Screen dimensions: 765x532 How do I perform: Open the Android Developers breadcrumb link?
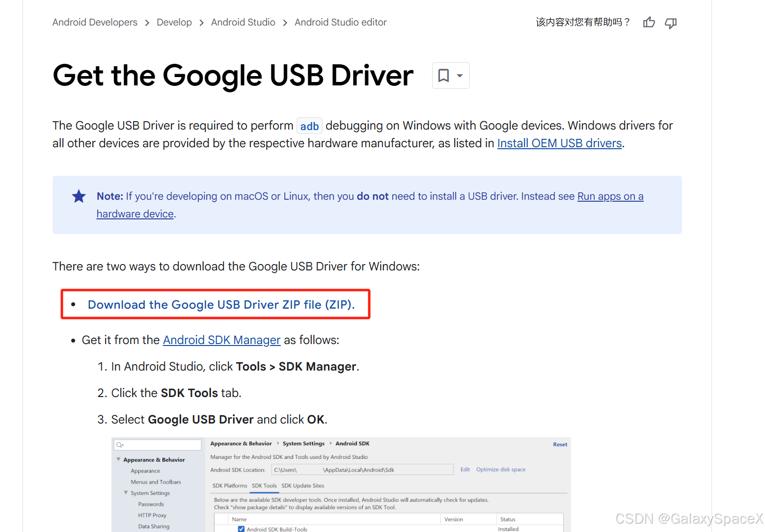95,22
